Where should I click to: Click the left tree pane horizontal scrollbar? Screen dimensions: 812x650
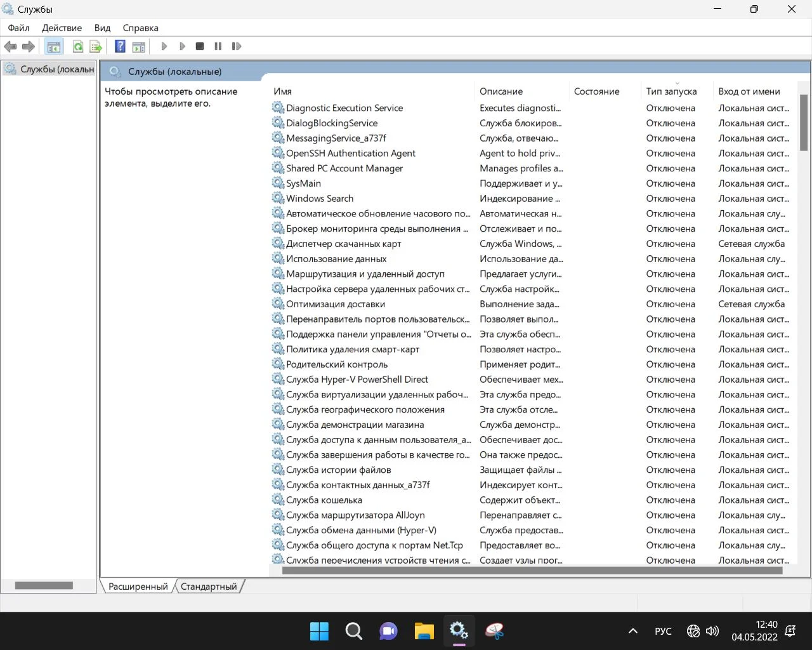click(x=44, y=585)
